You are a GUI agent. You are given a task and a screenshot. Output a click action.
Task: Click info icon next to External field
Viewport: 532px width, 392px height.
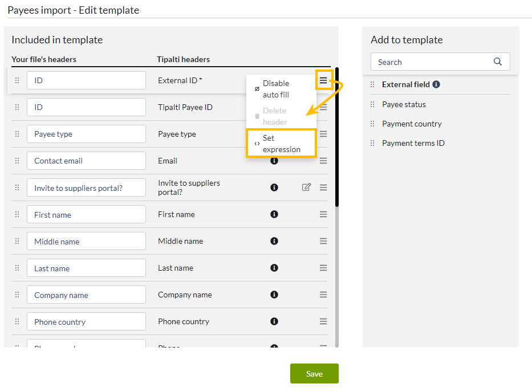point(436,84)
